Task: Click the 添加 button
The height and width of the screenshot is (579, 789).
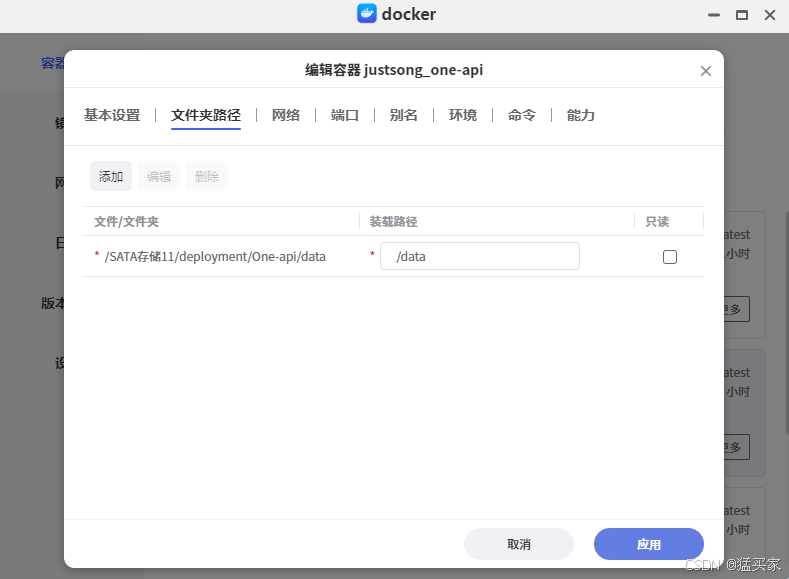Action: click(x=111, y=176)
